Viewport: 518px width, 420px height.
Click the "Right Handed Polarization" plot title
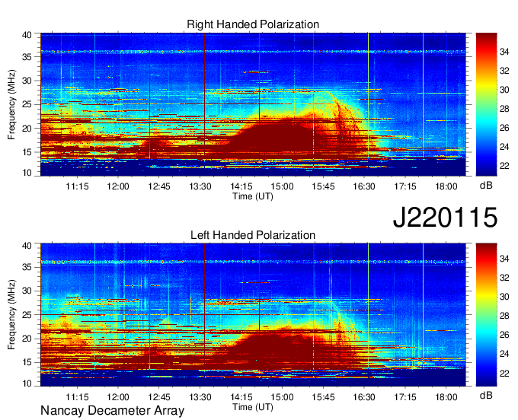tap(253, 24)
